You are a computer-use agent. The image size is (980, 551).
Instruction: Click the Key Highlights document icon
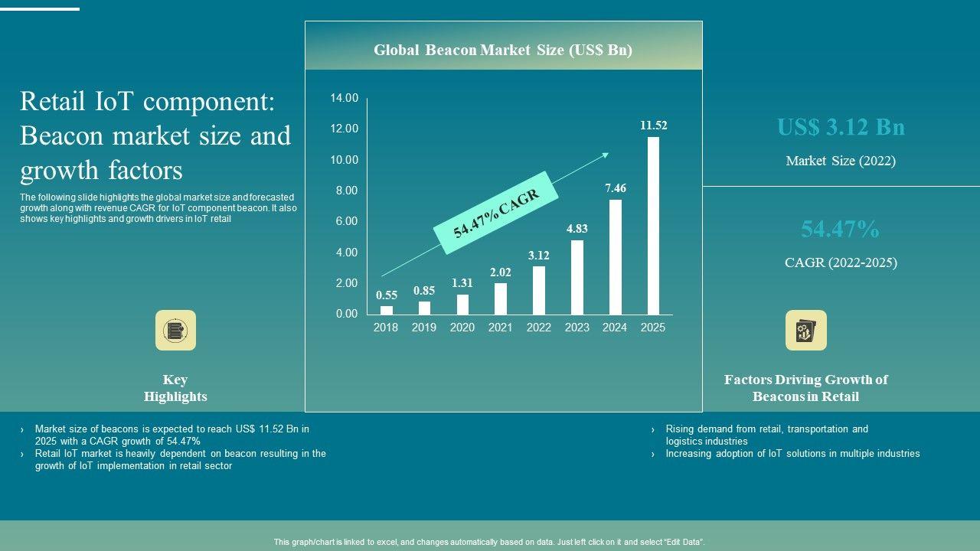pos(175,331)
